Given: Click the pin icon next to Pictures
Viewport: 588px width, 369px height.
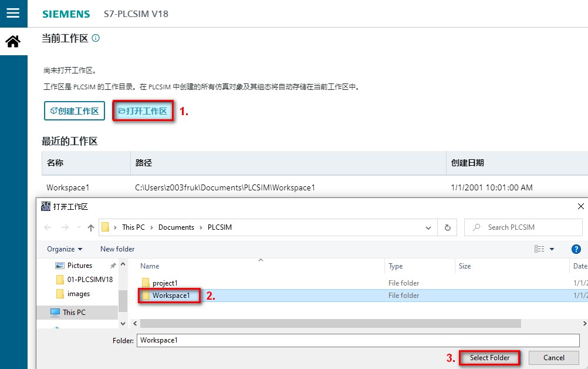Looking at the screenshot, I should (113, 266).
